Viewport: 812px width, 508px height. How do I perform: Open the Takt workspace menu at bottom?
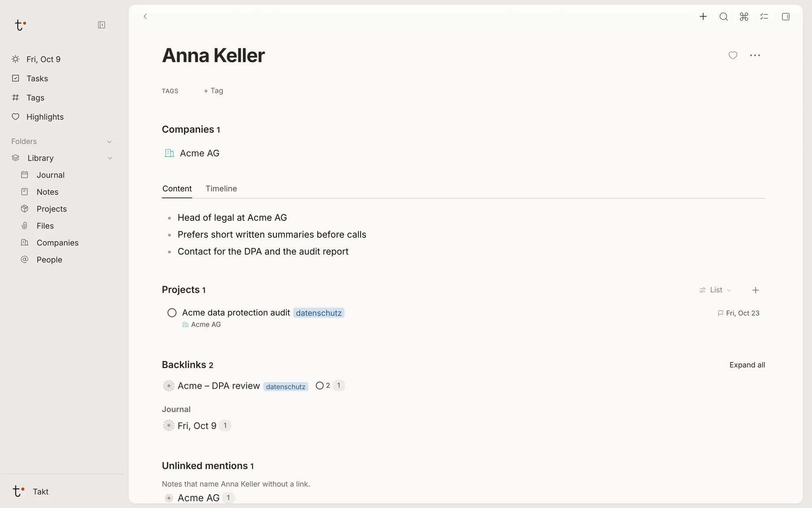point(31,491)
